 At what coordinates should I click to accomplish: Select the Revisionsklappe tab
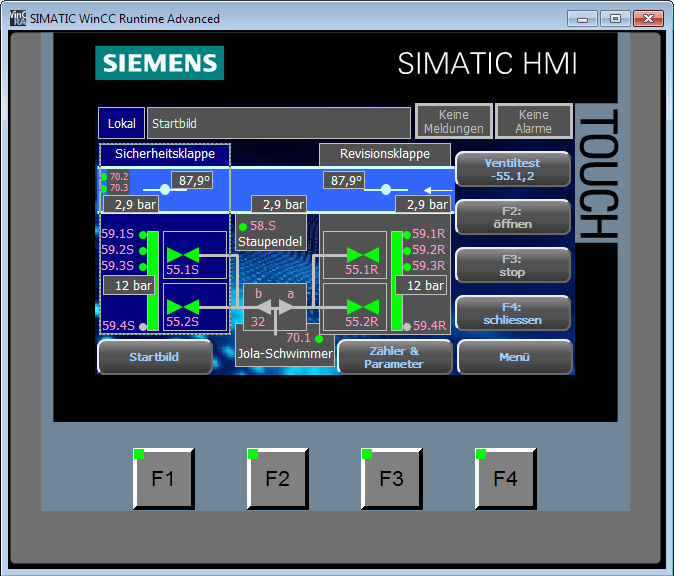pos(385,154)
